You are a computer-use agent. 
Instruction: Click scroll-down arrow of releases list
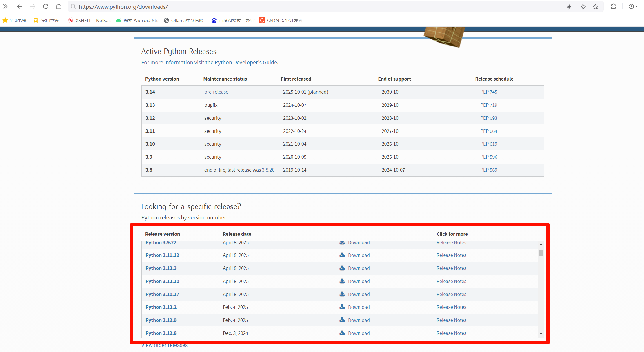(541, 334)
